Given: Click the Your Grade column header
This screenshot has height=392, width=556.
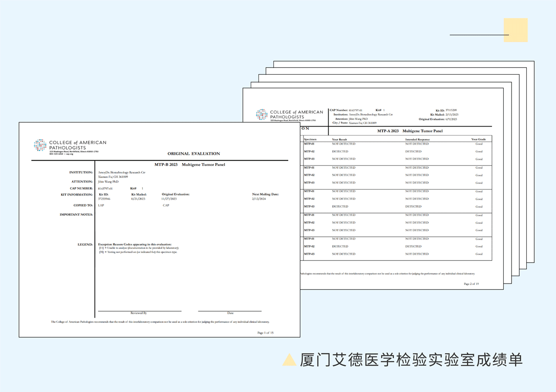Looking at the screenshot, I should coord(478,139).
